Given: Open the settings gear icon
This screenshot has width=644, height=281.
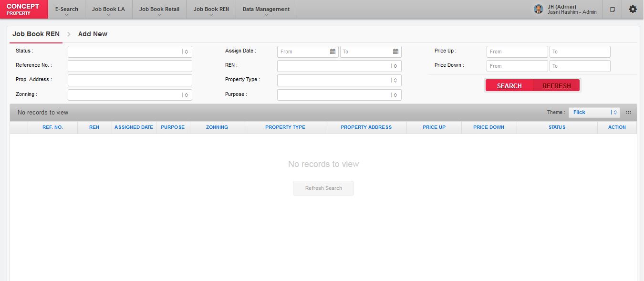Looking at the screenshot, I should point(633,9).
